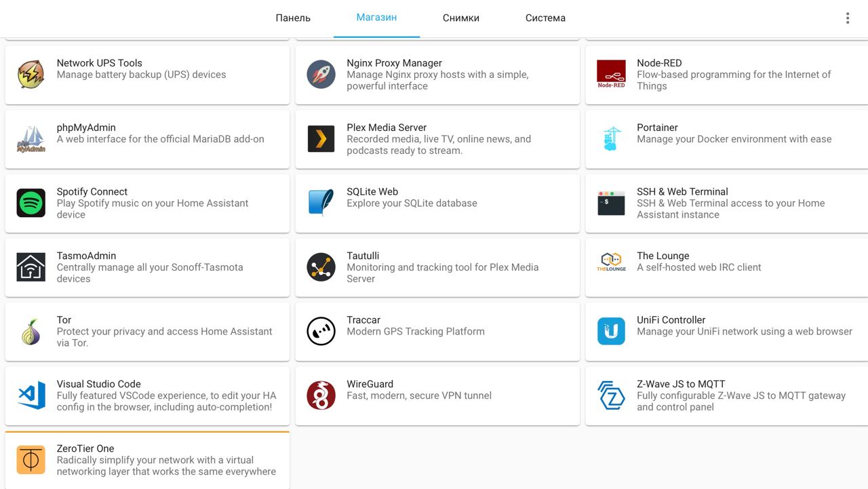Image resolution: width=868 pixels, height=489 pixels.
Task: Click 'Manage battery backup (UPS) devices' text
Action: [x=141, y=75]
